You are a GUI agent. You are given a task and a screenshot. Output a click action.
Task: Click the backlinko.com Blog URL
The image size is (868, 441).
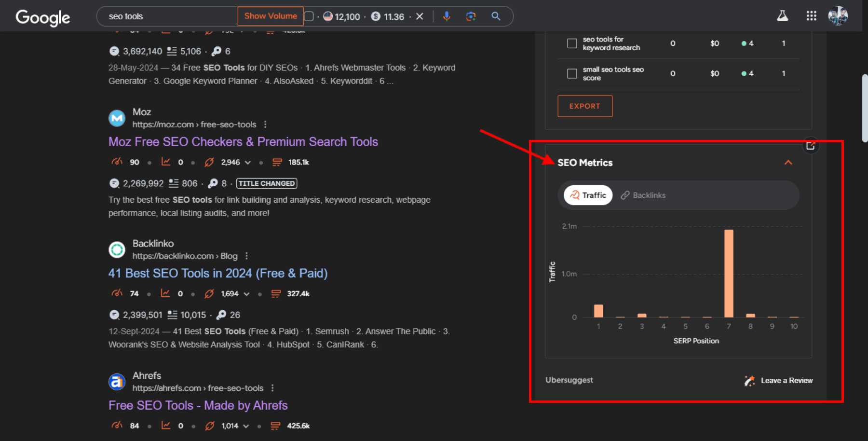[x=185, y=256]
